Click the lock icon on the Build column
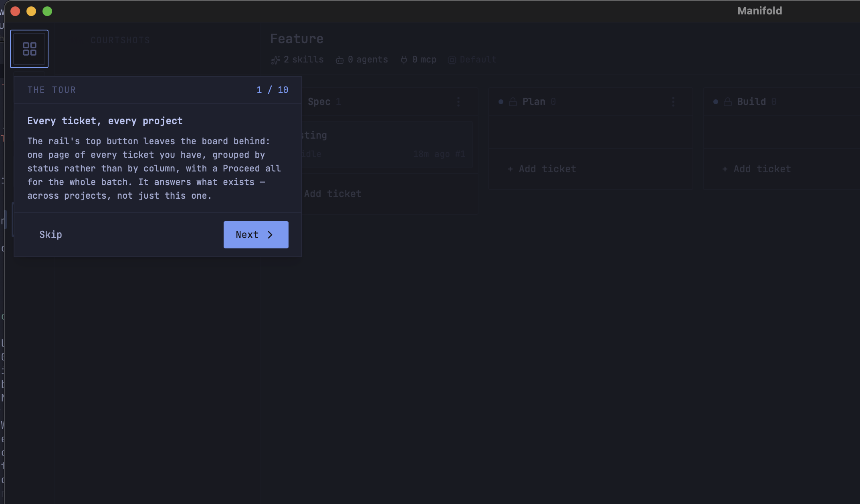This screenshot has width=860, height=504. pos(727,102)
